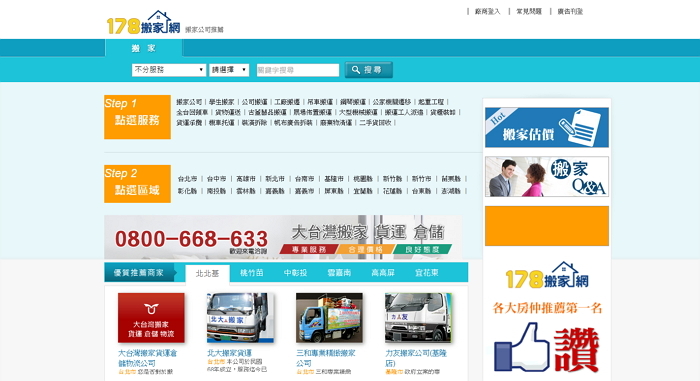This screenshot has height=381, width=700.
Task: Open the 力友 truck thumbnail
Action: click(418, 318)
